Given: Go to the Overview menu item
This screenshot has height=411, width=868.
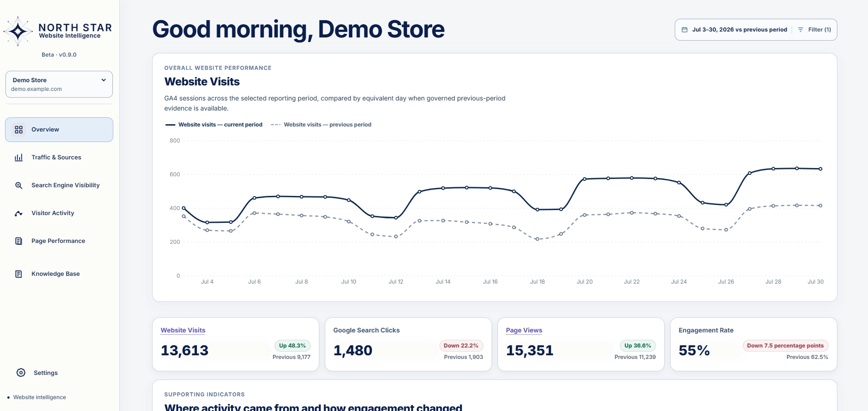Looking at the screenshot, I should (59, 130).
